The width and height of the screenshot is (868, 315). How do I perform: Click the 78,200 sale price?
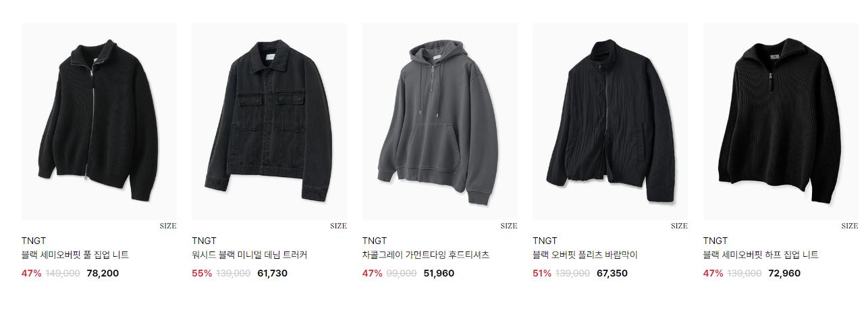click(x=103, y=274)
